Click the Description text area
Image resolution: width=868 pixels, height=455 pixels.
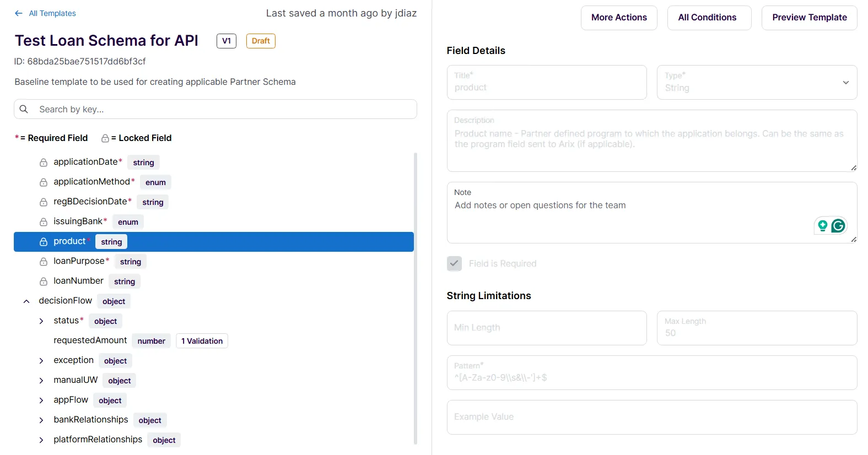[652, 140]
